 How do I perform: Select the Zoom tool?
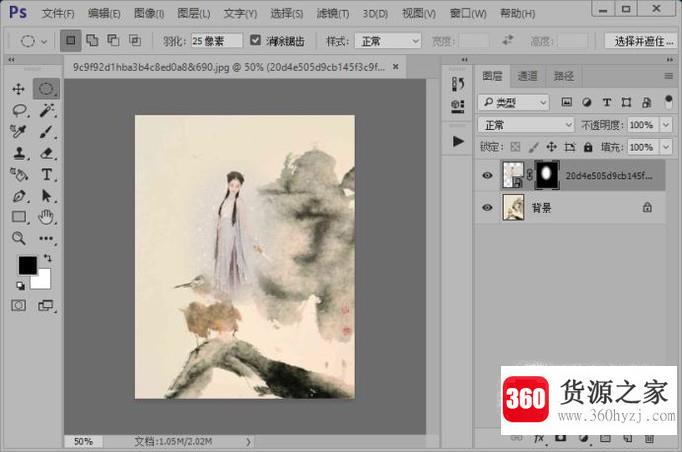tap(18, 238)
